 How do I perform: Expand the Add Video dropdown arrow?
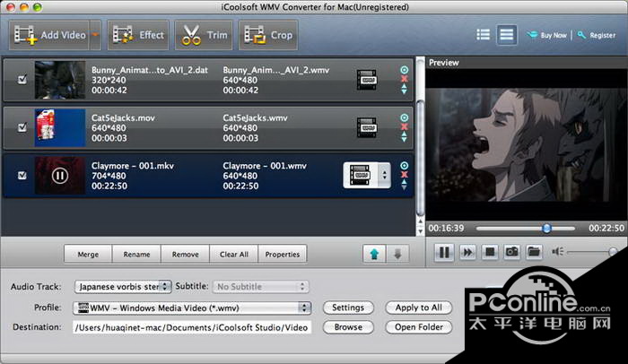pos(95,35)
